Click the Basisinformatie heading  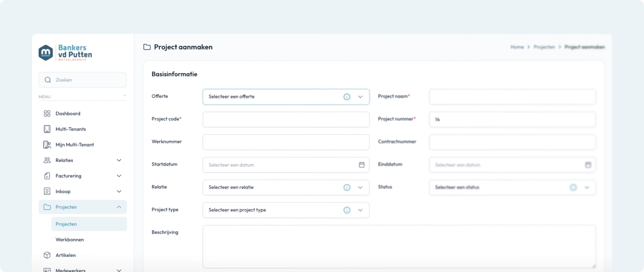(174, 74)
